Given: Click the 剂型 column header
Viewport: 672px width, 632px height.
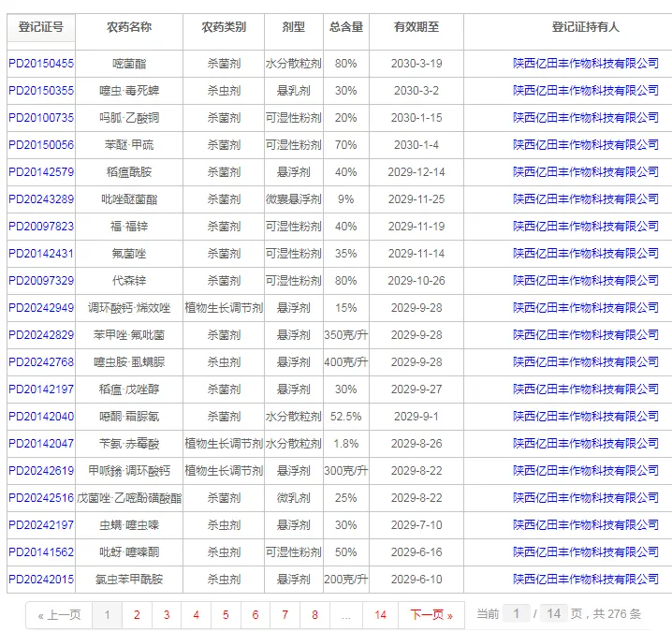Looking at the screenshot, I should click(294, 27).
